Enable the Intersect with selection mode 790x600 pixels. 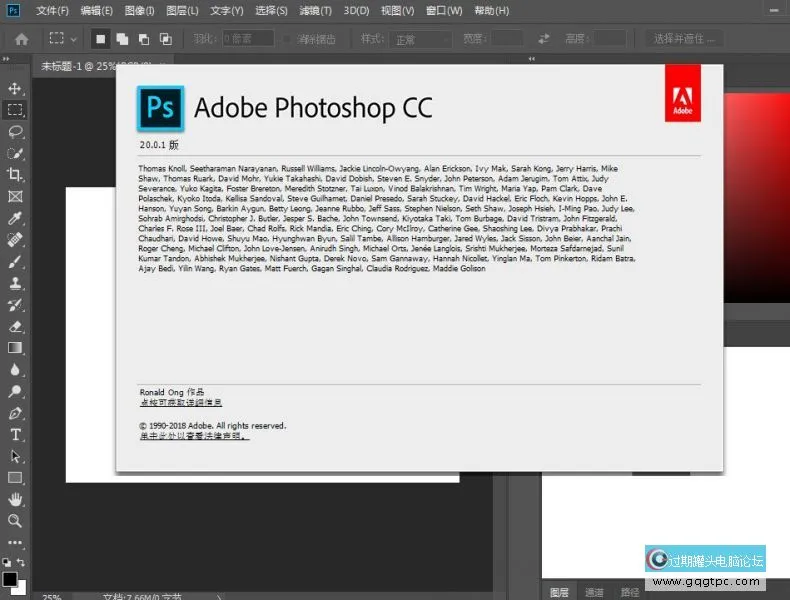(x=165, y=39)
